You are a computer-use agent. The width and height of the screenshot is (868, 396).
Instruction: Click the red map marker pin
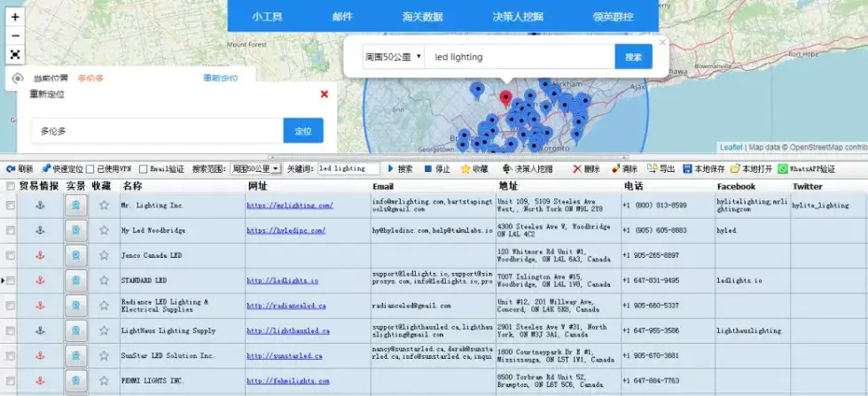505,98
